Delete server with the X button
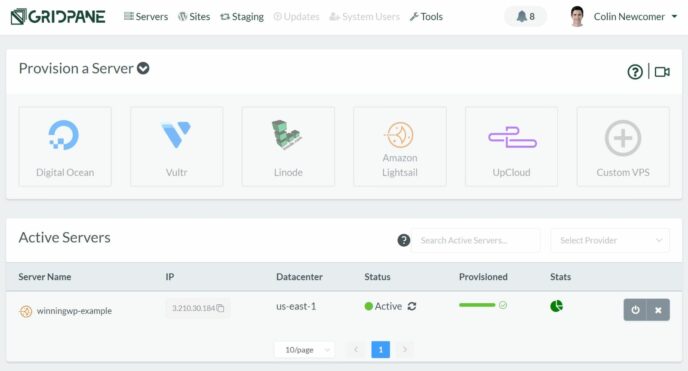The height and width of the screenshot is (371, 688). (658, 310)
